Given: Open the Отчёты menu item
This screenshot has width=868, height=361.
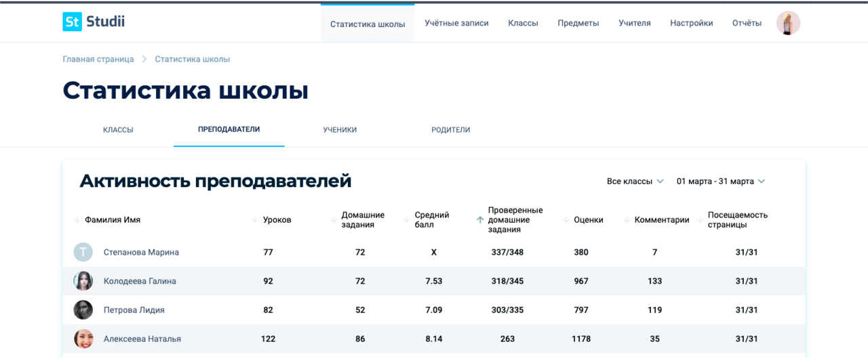Looking at the screenshot, I should click(x=747, y=23).
